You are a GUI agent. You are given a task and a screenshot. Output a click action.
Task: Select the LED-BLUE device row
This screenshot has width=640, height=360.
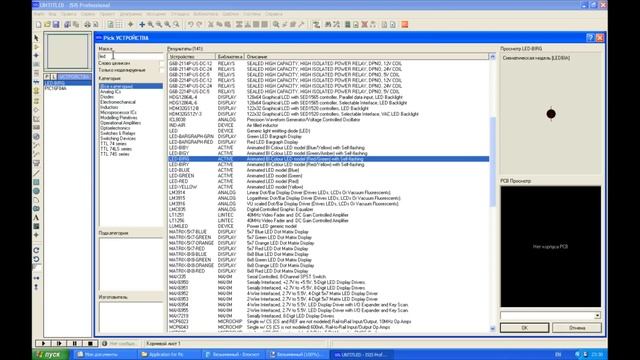click(329, 170)
